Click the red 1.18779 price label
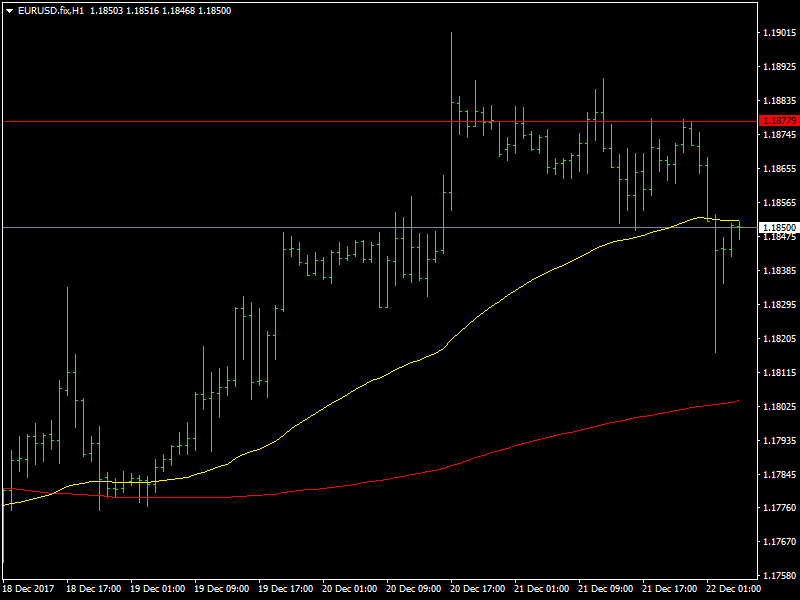 point(779,121)
